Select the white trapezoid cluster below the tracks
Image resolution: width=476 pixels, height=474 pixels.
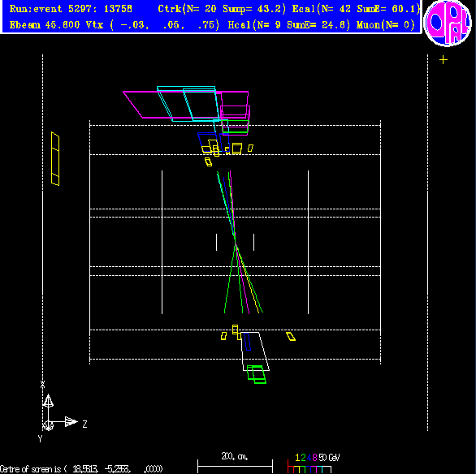[x=254, y=351]
